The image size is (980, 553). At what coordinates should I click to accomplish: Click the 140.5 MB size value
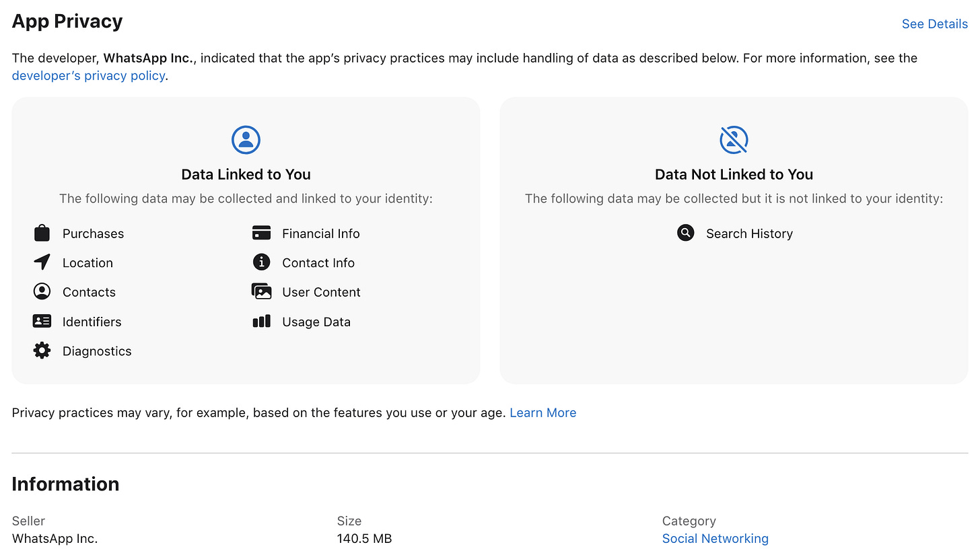(x=364, y=538)
